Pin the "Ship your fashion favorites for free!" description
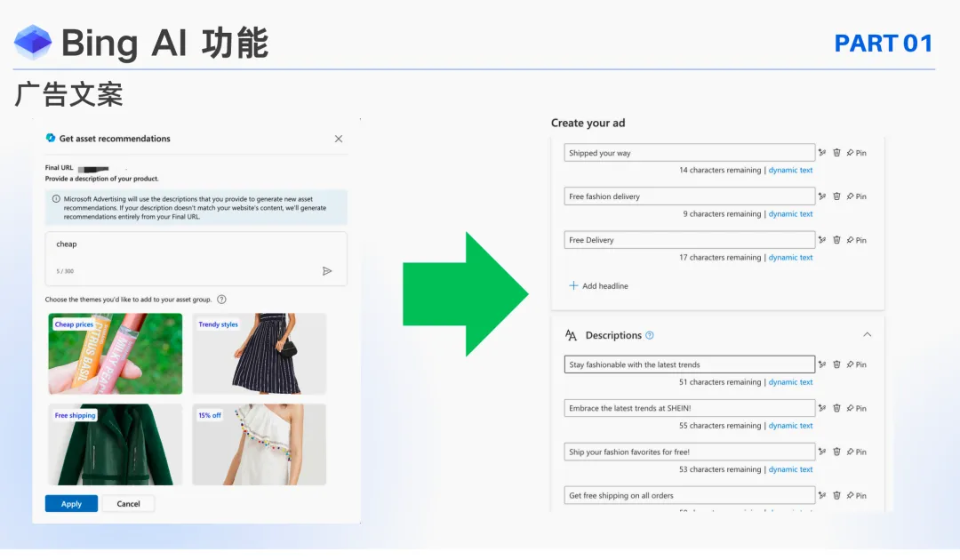 click(857, 452)
